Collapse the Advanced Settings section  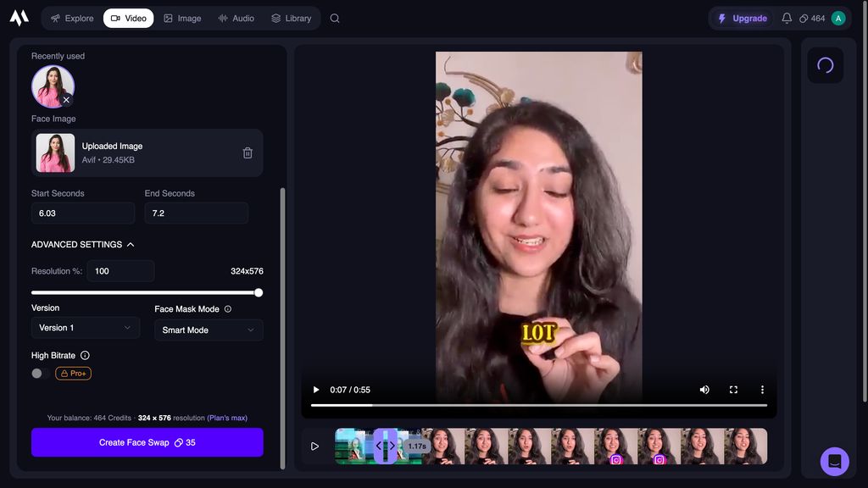click(x=131, y=244)
